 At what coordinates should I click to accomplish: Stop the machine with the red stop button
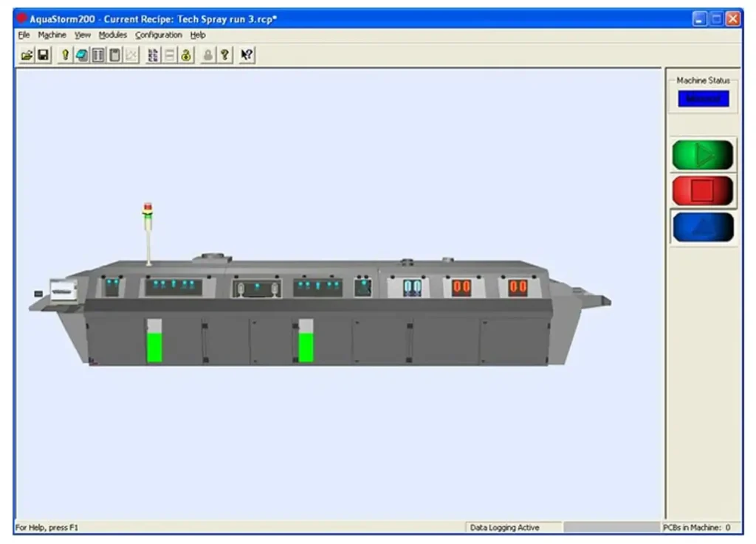703,191
